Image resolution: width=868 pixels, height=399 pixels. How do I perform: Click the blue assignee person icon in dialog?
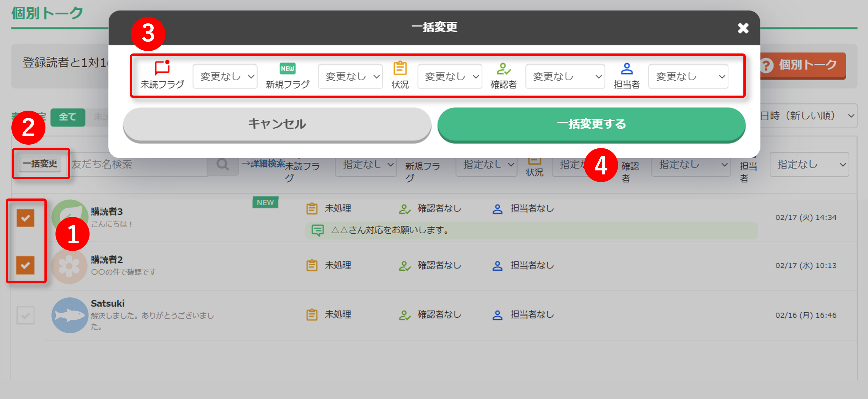click(x=626, y=69)
